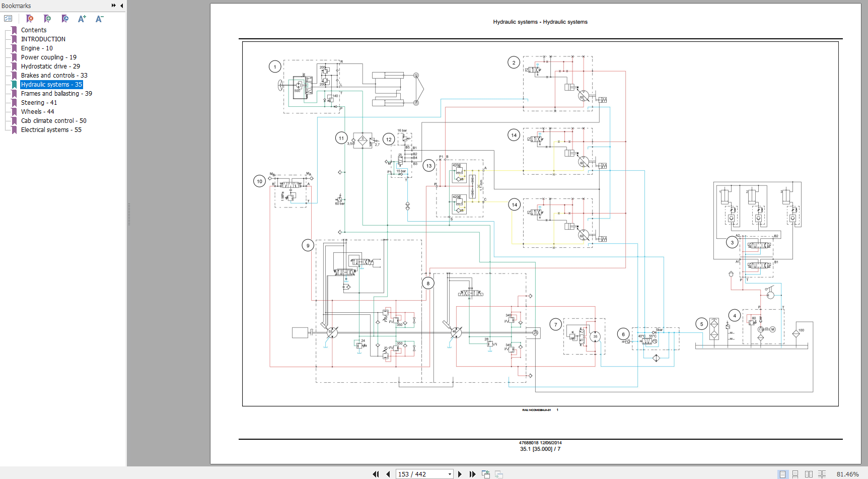Switch to single page view
The width and height of the screenshot is (868, 479).
tap(782, 474)
